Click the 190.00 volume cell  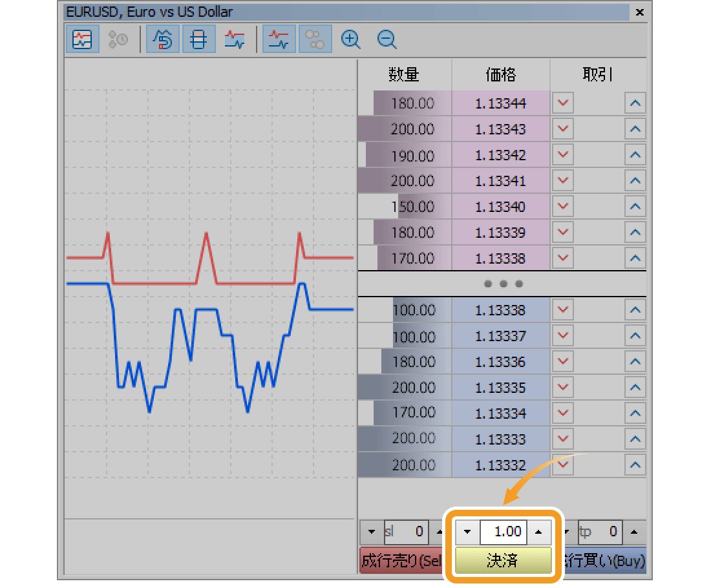(405, 155)
